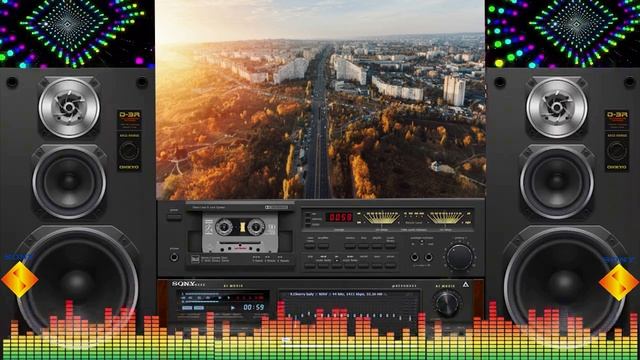The height and width of the screenshot is (360, 640).
Task: Click the rightmost button in upper button row
Action: 391,246
